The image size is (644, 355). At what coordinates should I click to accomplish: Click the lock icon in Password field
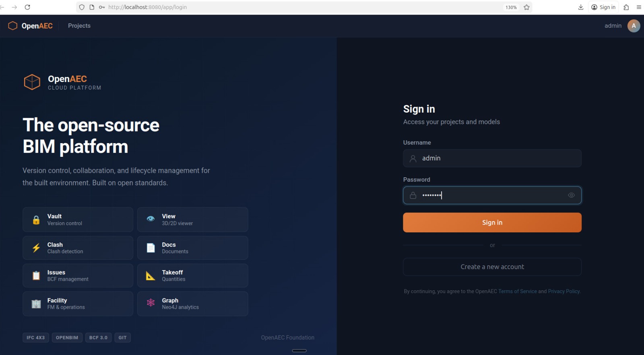413,195
